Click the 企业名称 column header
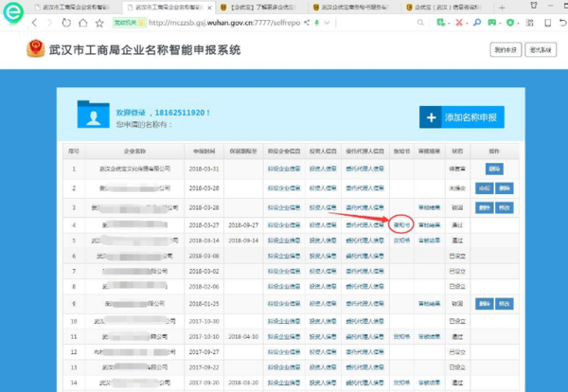Image resolution: width=568 pixels, height=392 pixels. (134, 151)
